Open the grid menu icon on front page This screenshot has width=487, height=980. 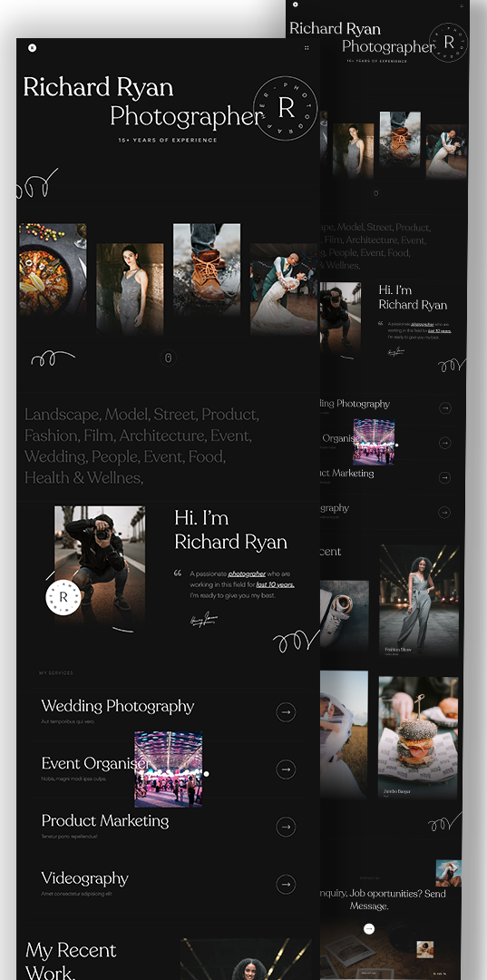[307, 47]
